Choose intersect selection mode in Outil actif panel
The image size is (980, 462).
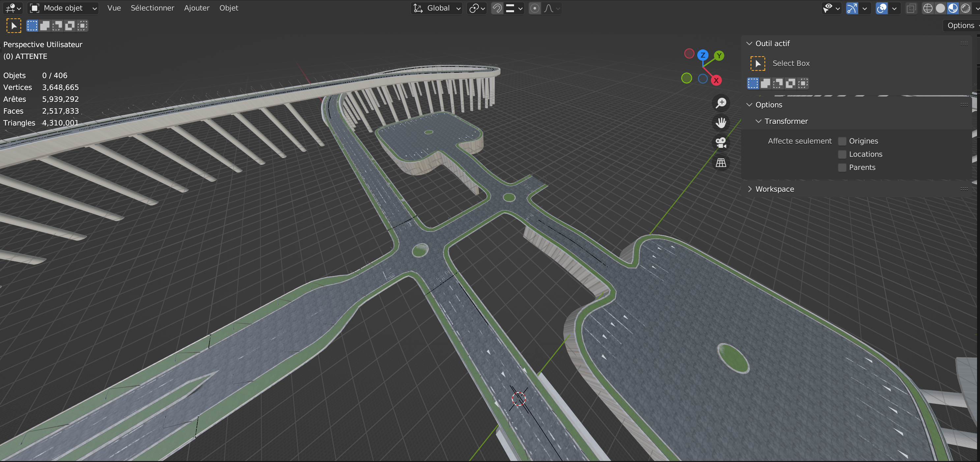(803, 83)
